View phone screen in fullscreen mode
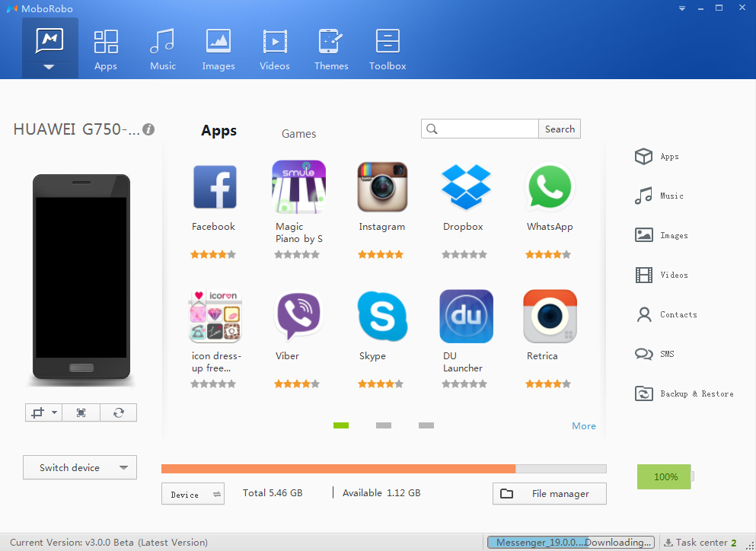 click(81, 412)
